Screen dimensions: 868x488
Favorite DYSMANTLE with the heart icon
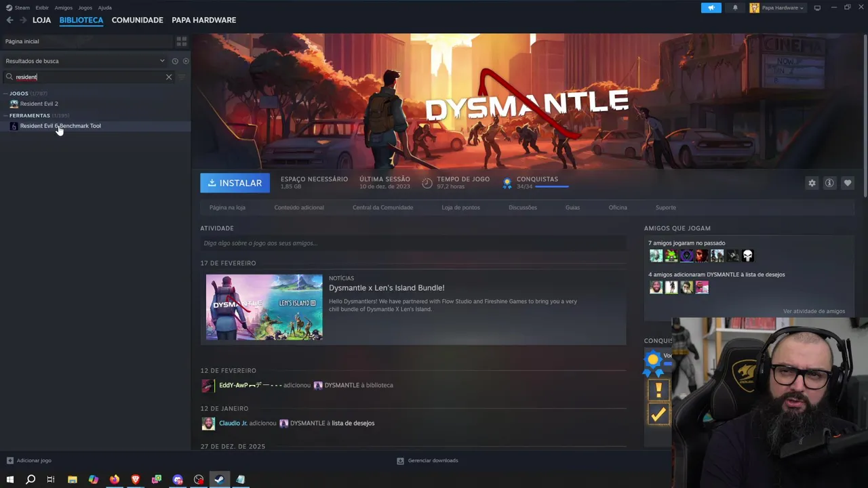pos(848,183)
